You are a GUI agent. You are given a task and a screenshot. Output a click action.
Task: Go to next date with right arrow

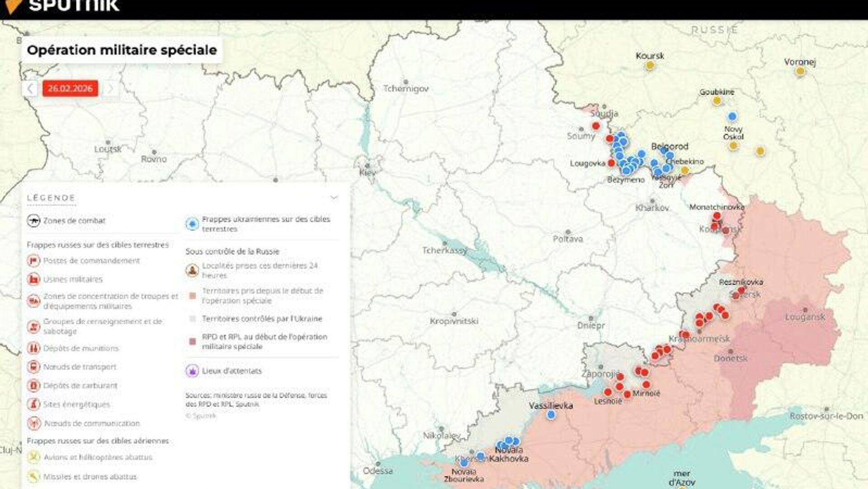point(110,89)
